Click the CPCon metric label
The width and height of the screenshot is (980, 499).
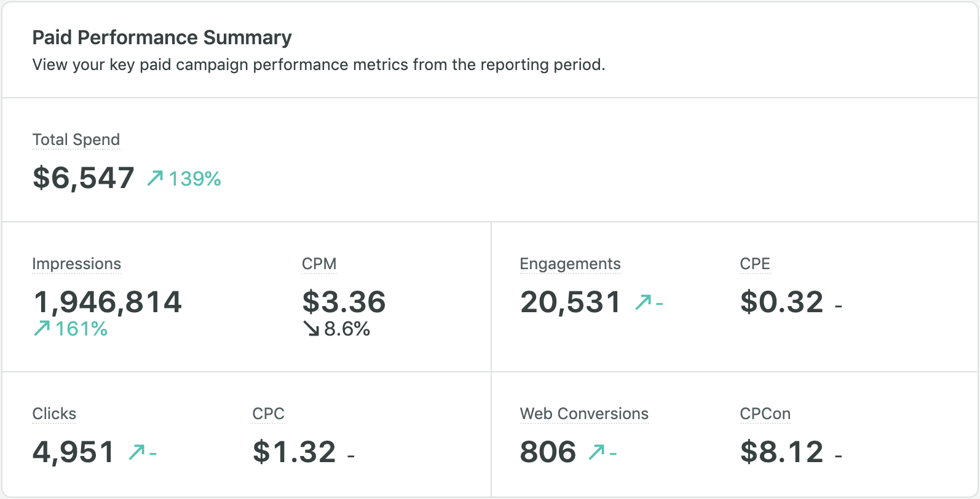click(x=765, y=414)
